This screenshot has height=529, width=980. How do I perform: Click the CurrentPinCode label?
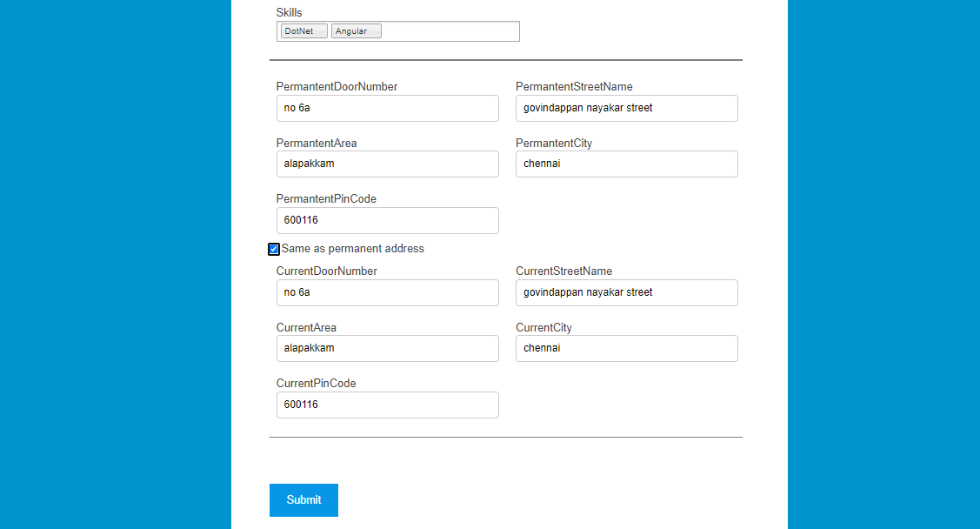coord(316,383)
